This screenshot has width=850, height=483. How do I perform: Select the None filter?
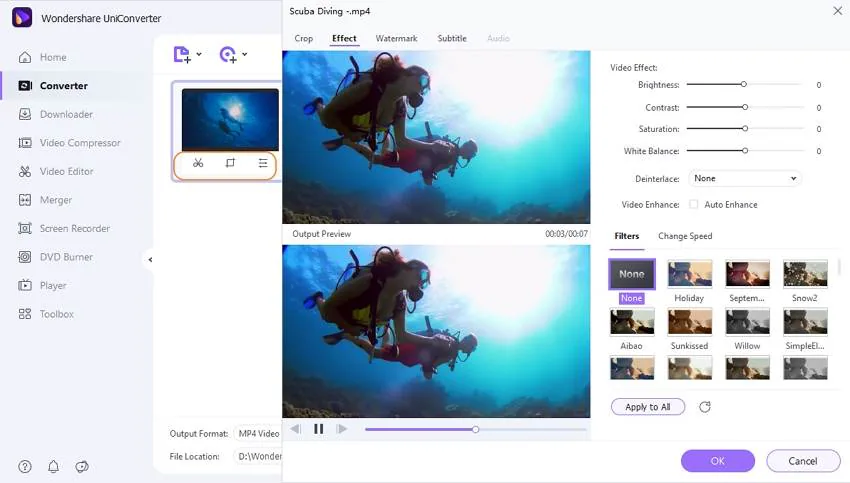(632, 274)
